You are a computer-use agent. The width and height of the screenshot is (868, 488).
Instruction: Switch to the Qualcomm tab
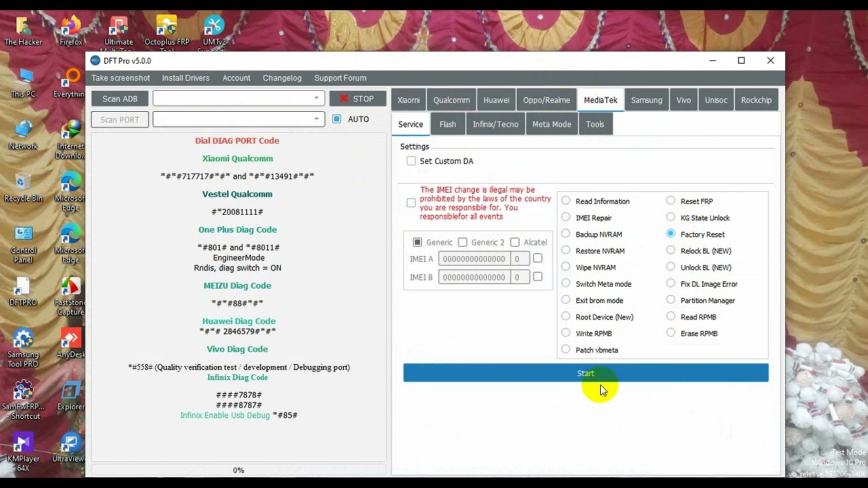[x=452, y=100]
